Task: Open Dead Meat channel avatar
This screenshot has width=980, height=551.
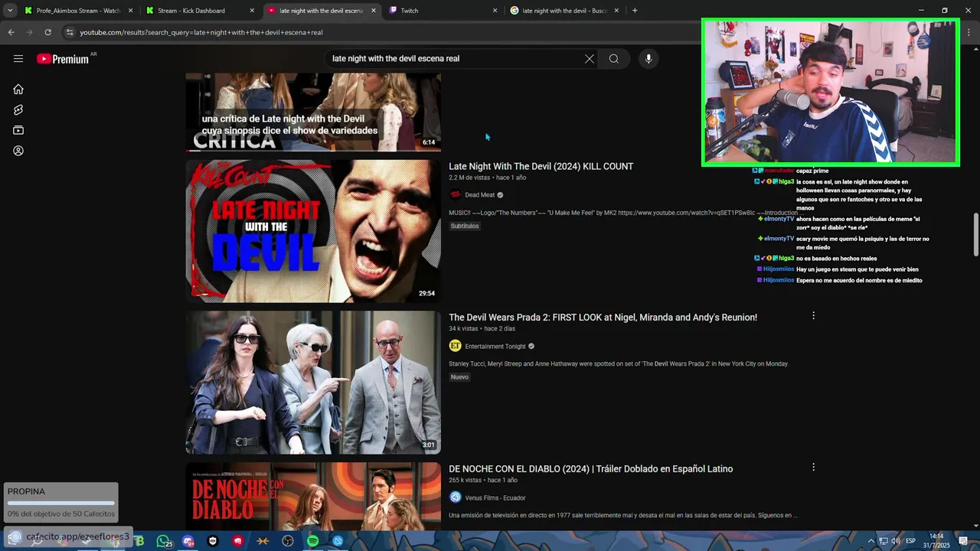Action: (455, 194)
